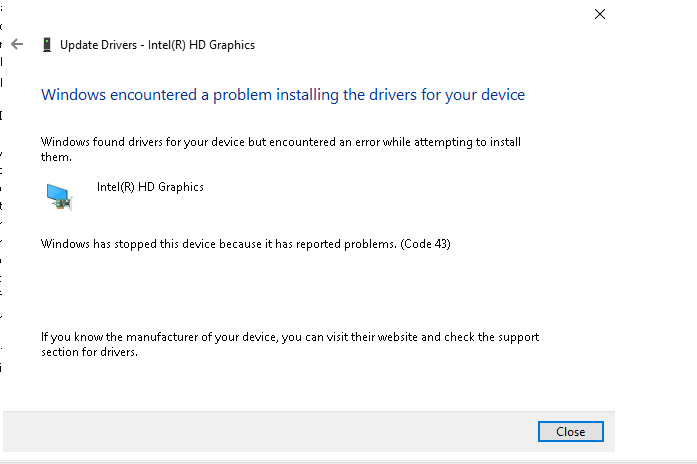The width and height of the screenshot is (697, 464).
Task: Click the "section for drivers." line
Action: (89, 352)
